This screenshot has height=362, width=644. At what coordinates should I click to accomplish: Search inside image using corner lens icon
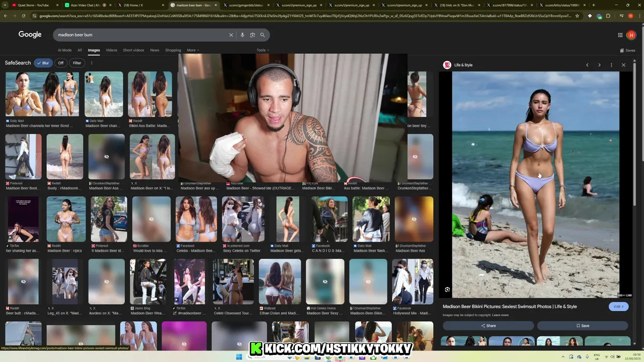(447, 290)
